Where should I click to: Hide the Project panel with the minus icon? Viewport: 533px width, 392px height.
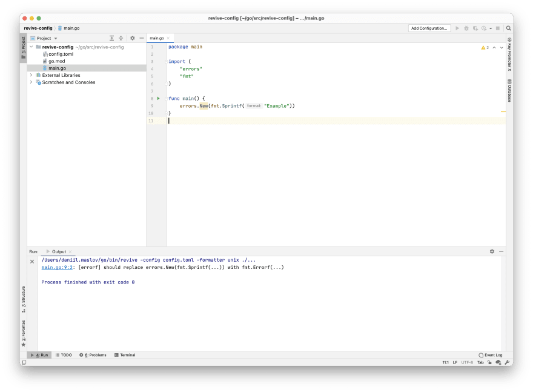pos(141,38)
